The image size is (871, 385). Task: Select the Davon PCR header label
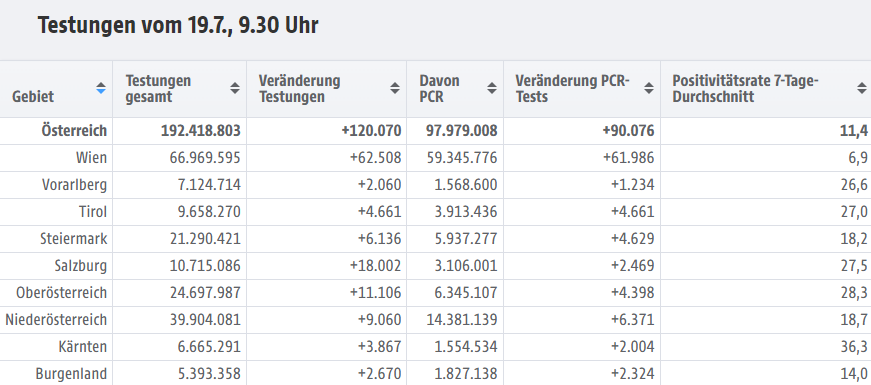(x=439, y=89)
